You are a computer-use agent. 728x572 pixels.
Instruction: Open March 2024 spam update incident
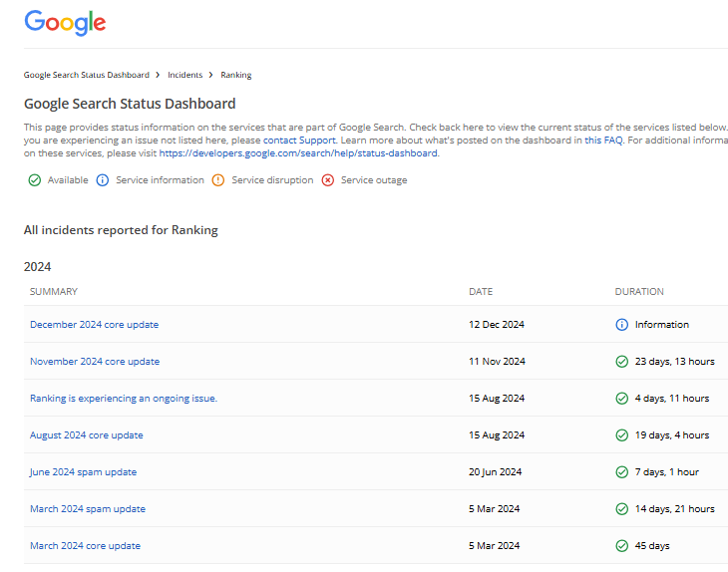(88, 509)
